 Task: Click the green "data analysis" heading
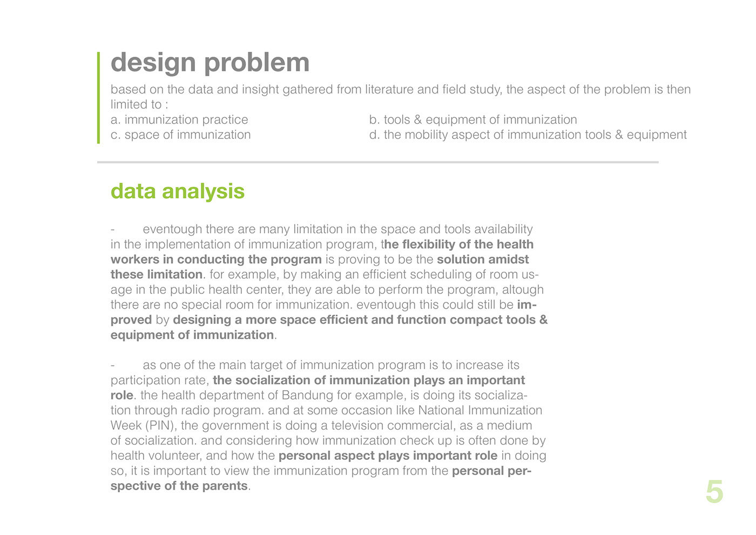click(177, 191)
